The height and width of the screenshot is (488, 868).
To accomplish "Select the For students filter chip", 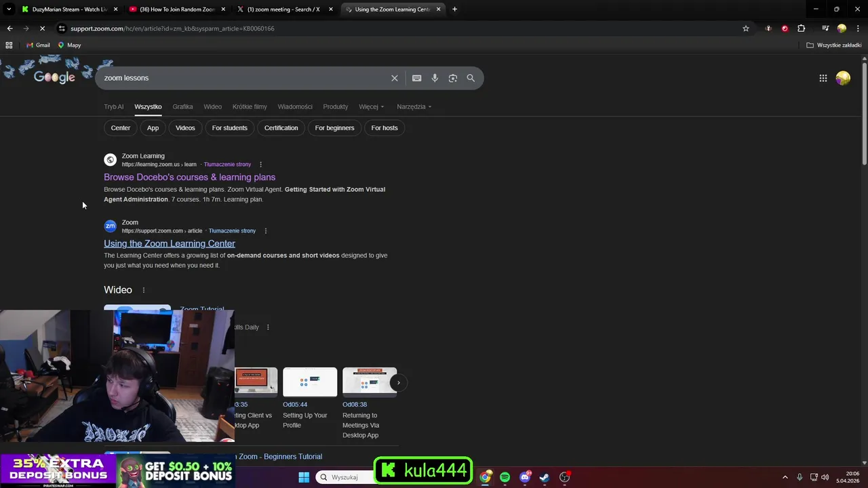I will pos(230,127).
